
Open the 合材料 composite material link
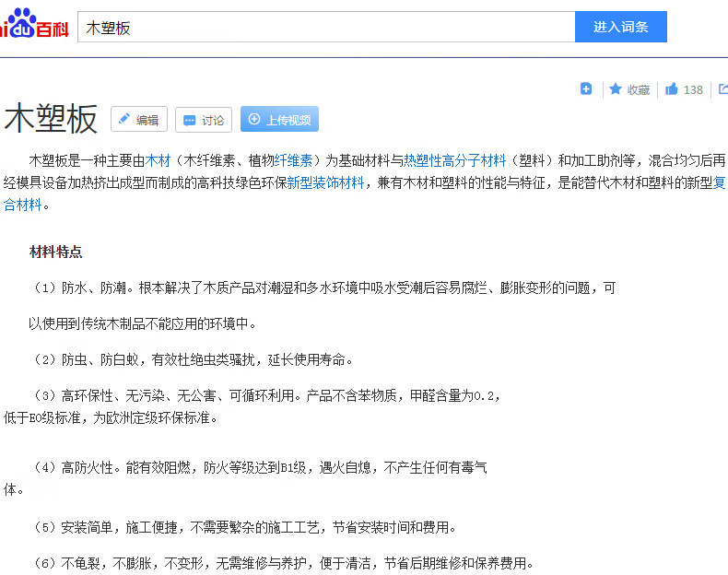tap(23, 205)
